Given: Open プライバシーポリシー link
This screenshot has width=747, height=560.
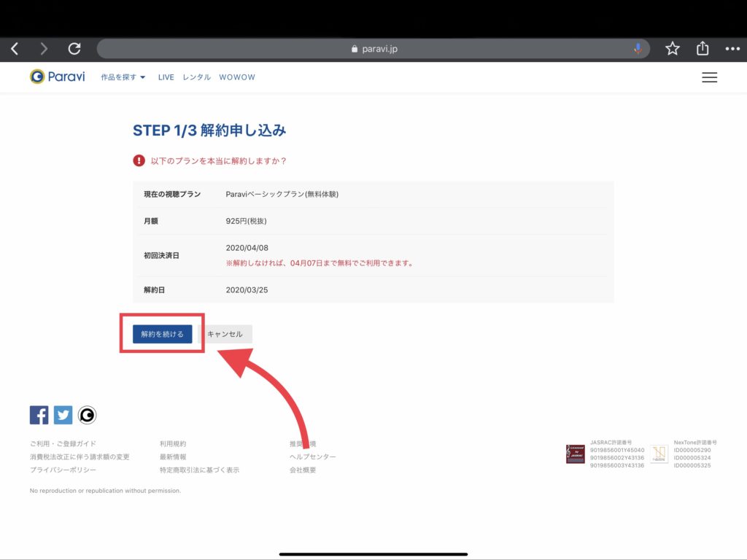Looking at the screenshot, I should 63,470.
